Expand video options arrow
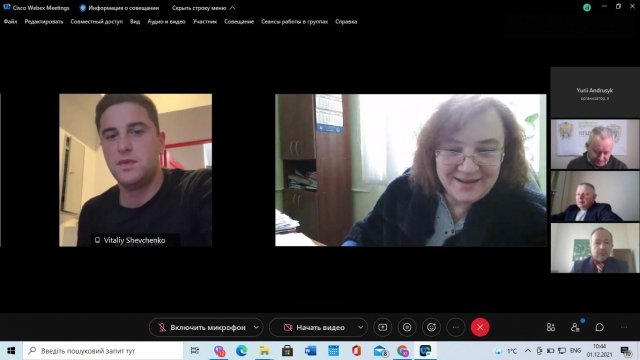Viewport: 640px width, 360px height. point(360,327)
